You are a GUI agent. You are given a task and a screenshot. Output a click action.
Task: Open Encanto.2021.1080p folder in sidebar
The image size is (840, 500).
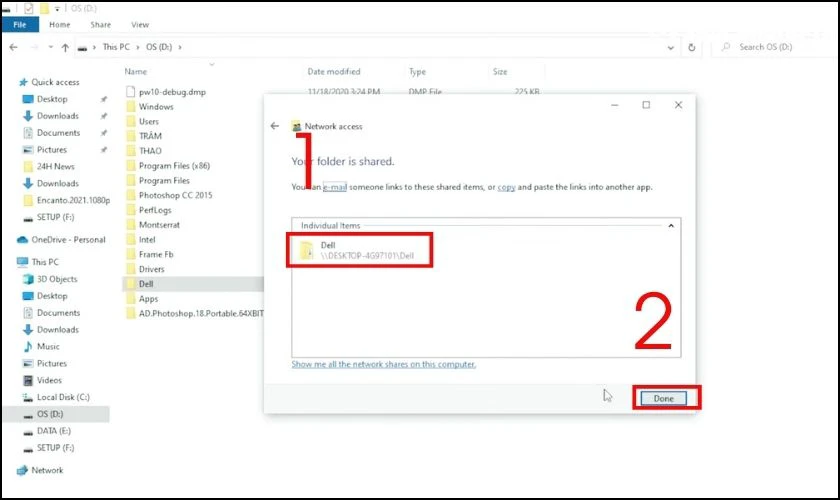[66, 200]
